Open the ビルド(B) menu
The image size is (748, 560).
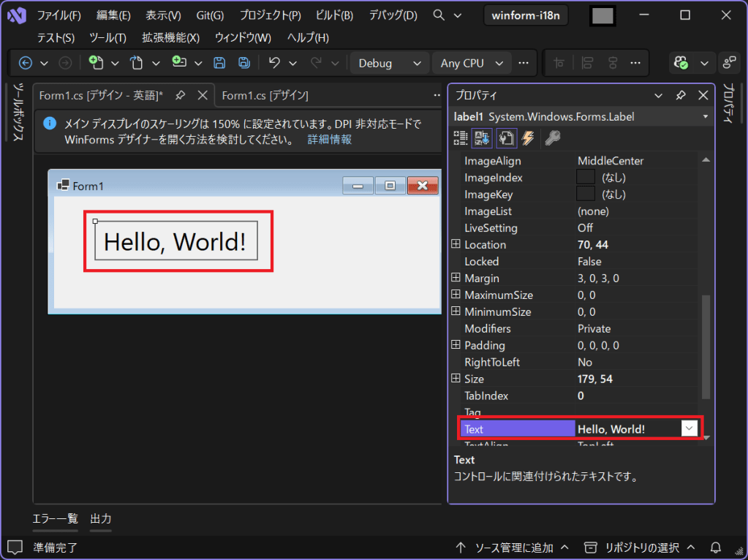click(x=334, y=15)
